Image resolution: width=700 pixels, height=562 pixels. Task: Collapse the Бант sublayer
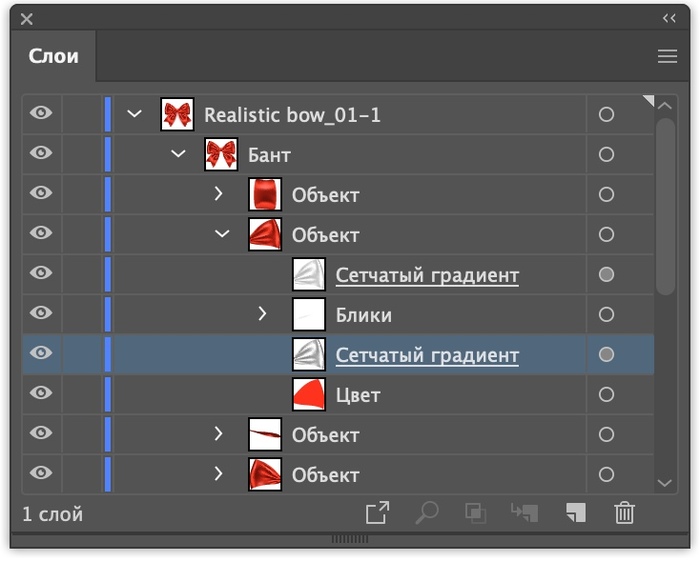click(x=179, y=154)
